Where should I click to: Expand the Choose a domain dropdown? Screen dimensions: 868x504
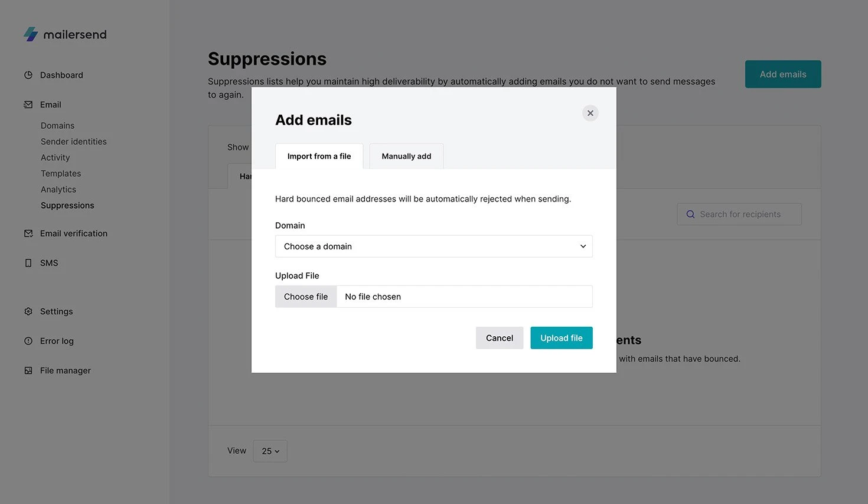tap(433, 246)
